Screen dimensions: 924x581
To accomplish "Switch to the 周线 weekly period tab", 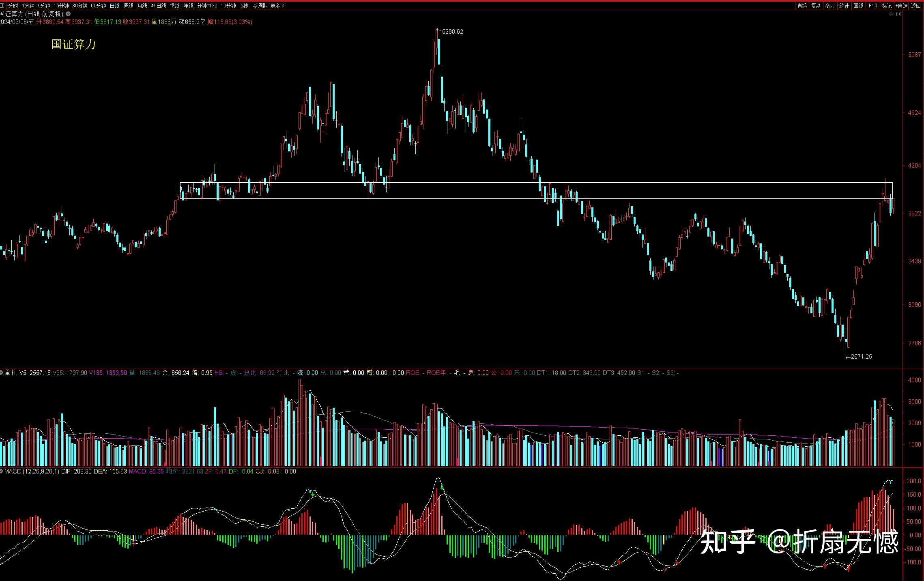I will click(x=128, y=6).
